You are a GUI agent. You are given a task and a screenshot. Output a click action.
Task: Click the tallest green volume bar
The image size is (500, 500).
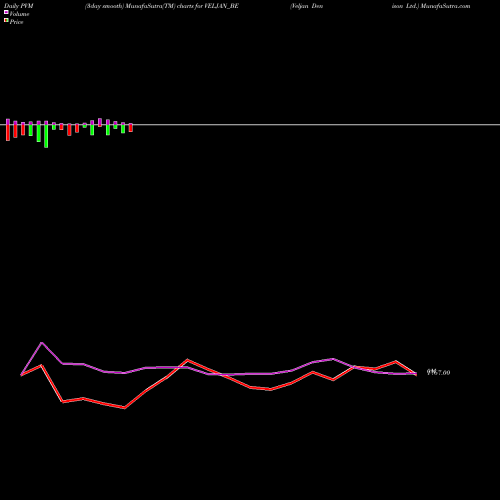click(46, 136)
